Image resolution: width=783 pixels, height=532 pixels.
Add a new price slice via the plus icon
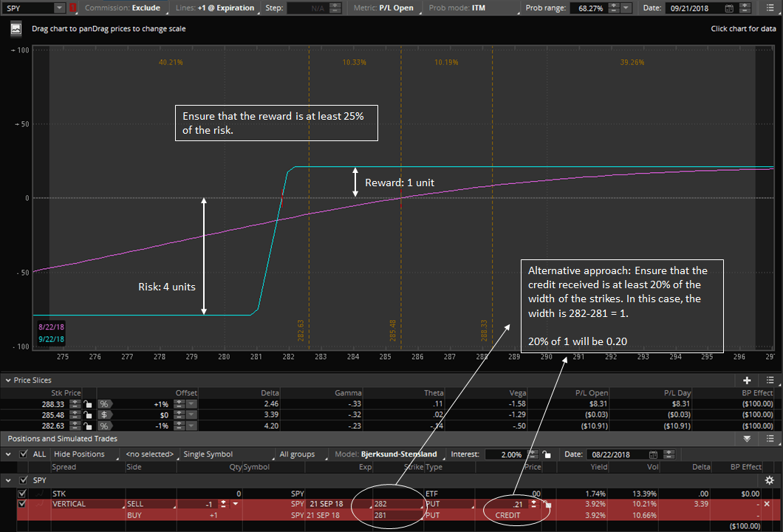(x=746, y=380)
